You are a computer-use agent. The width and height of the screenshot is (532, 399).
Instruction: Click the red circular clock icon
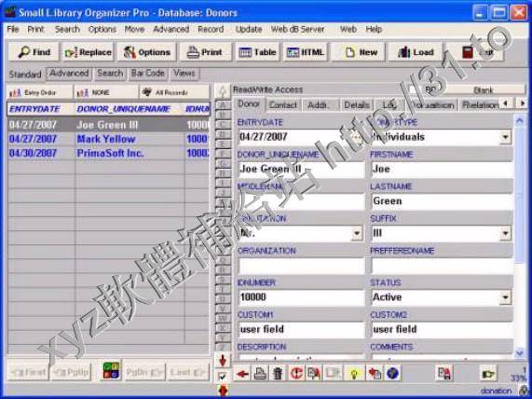(296, 374)
